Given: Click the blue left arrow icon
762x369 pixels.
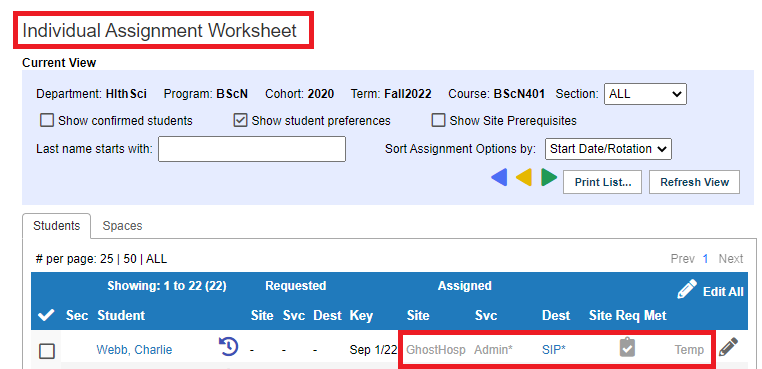Looking at the screenshot, I should (499, 177).
